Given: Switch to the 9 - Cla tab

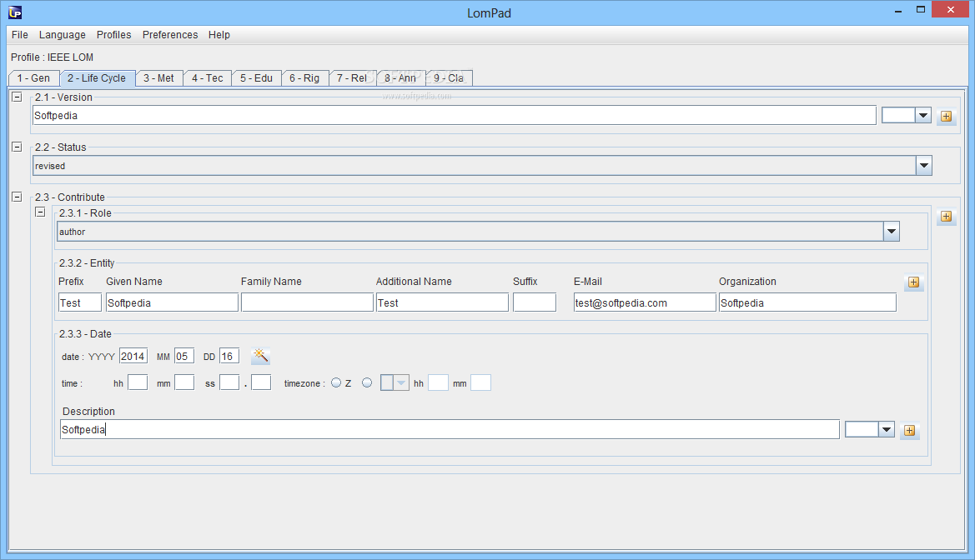Looking at the screenshot, I should coord(449,78).
